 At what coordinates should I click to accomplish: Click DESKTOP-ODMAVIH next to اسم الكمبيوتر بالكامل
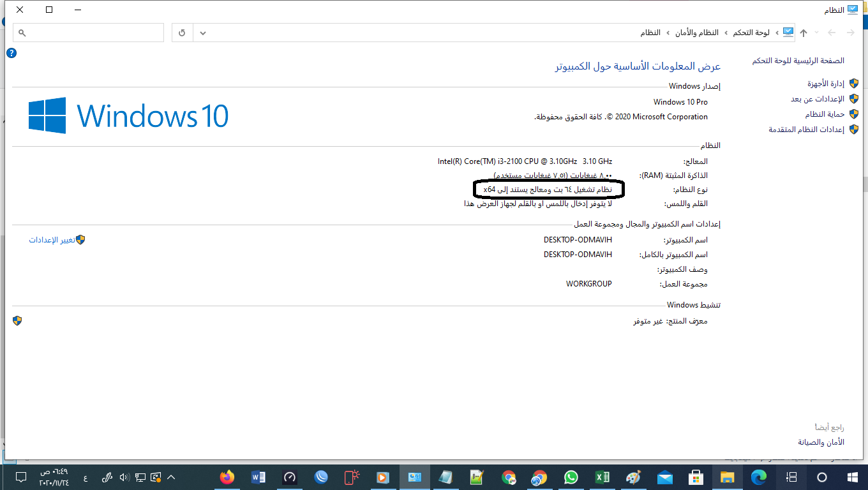[578, 255]
